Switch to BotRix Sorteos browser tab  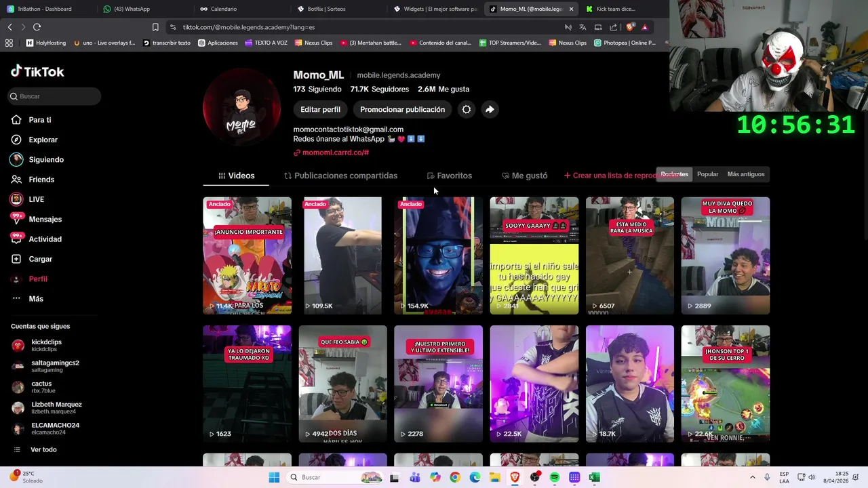pyautogui.click(x=325, y=9)
